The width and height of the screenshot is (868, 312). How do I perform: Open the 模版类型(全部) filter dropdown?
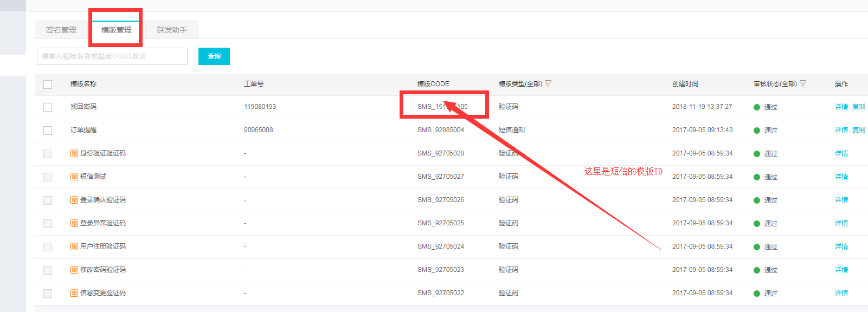[x=548, y=84]
